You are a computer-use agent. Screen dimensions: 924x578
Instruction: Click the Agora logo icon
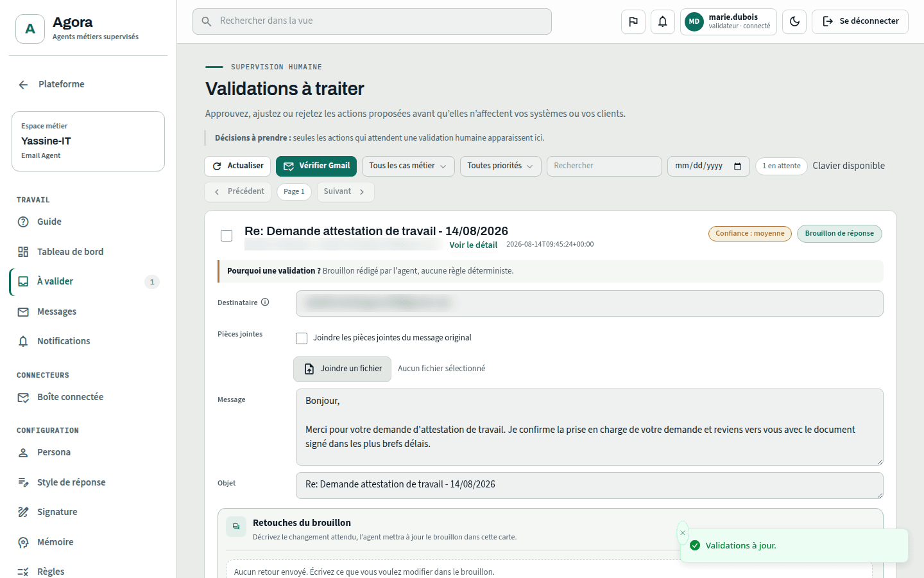(x=30, y=29)
